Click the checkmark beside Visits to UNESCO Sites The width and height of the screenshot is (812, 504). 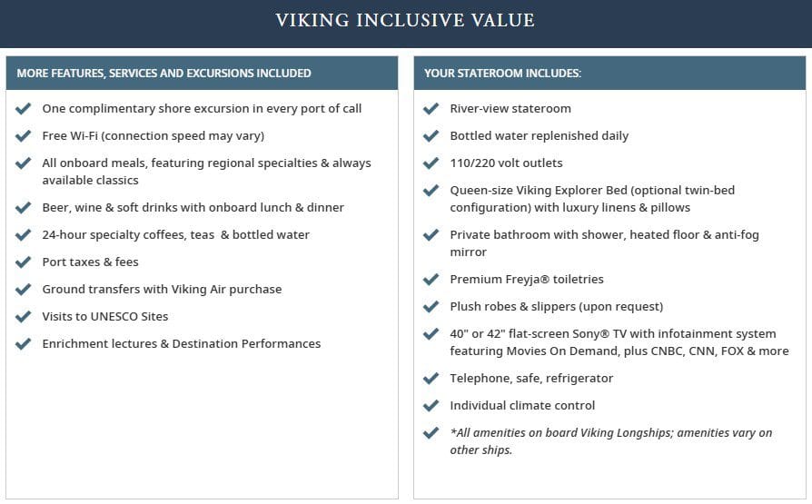coord(24,317)
